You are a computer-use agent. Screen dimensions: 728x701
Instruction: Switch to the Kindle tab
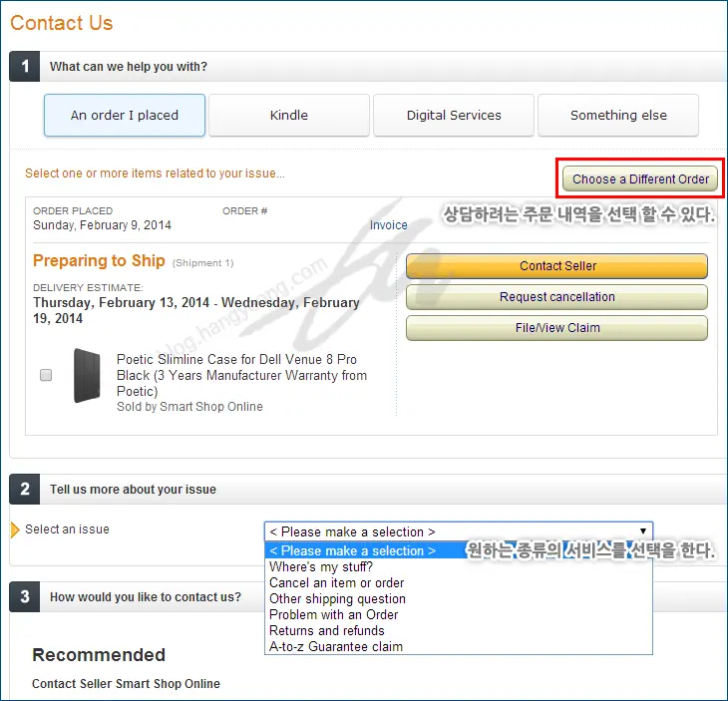pos(289,115)
